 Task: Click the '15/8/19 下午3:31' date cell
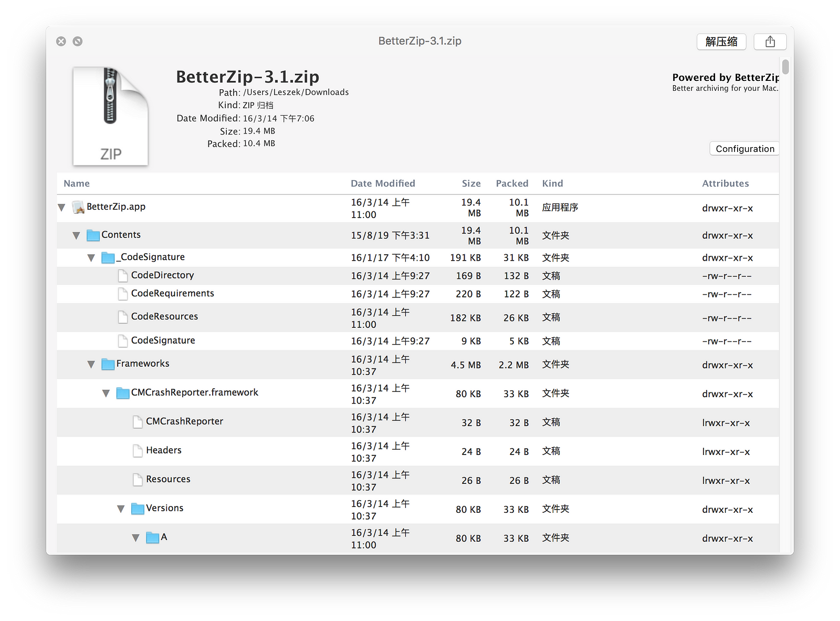390,235
